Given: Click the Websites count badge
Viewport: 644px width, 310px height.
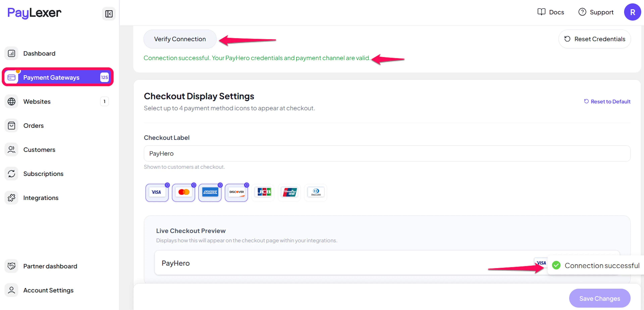Looking at the screenshot, I should (x=104, y=101).
